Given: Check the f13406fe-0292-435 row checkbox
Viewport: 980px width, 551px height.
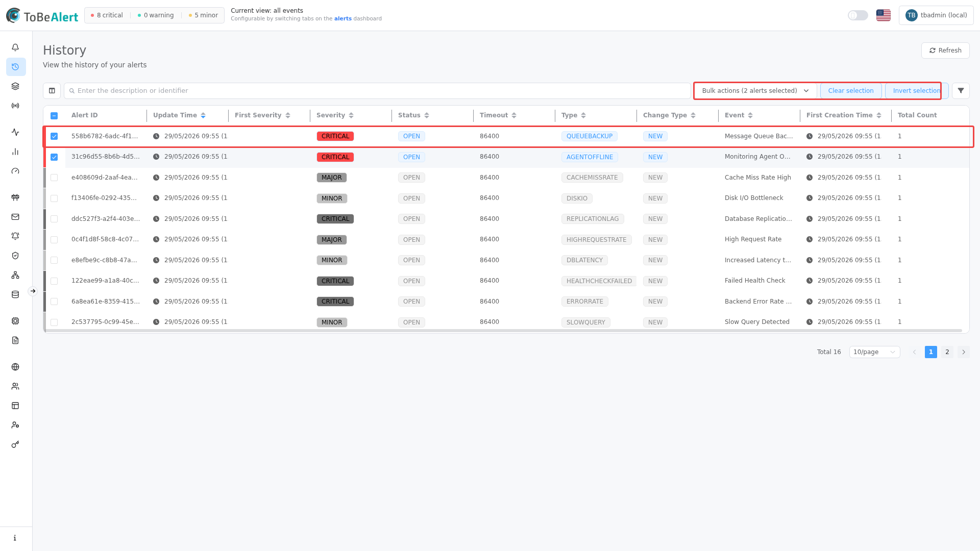Looking at the screenshot, I should point(54,198).
